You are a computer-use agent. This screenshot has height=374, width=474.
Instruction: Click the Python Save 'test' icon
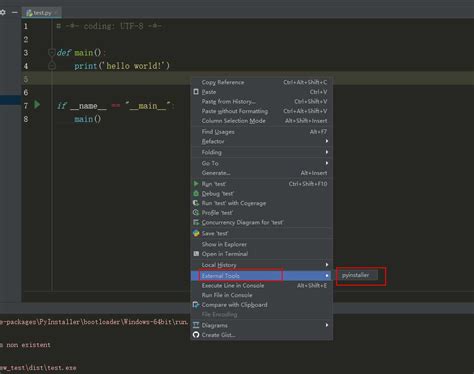[196, 233]
